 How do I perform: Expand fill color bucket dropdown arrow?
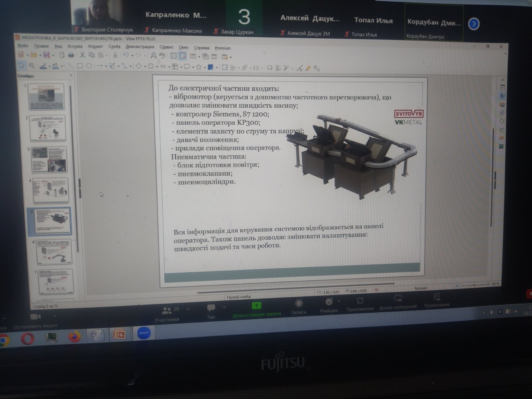click(x=62, y=66)
